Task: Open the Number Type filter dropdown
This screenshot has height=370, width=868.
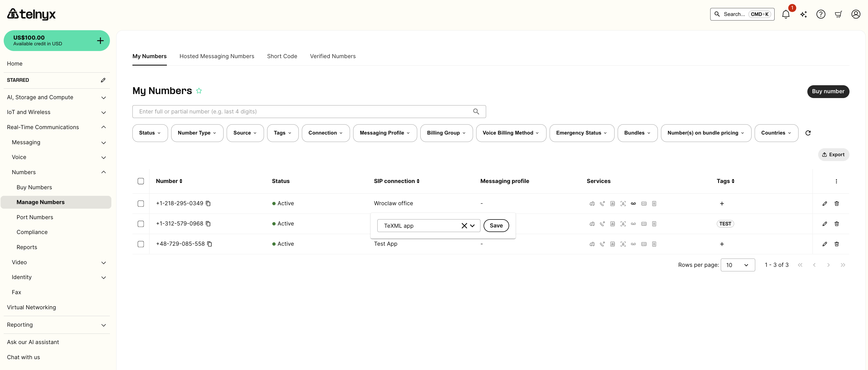Action: point(197,133)
